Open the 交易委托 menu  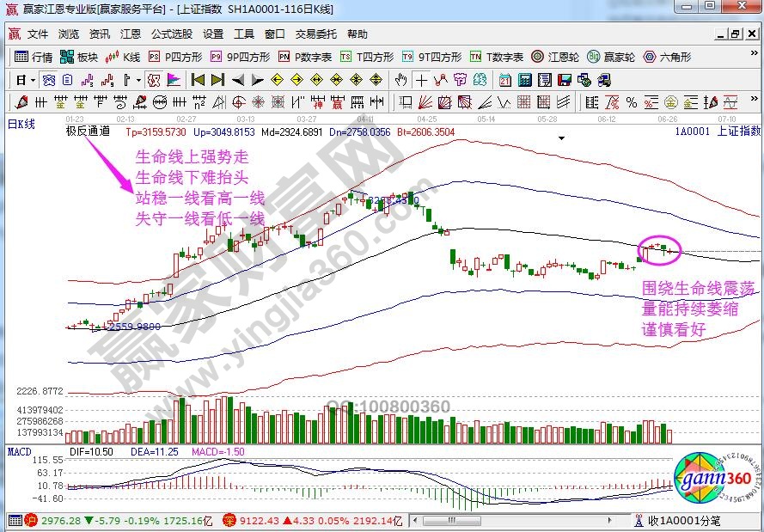coord(314,34)
